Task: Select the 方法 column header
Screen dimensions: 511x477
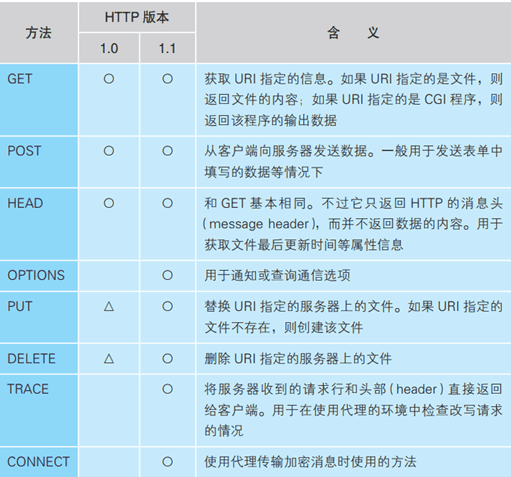Action: pos(39,32)
